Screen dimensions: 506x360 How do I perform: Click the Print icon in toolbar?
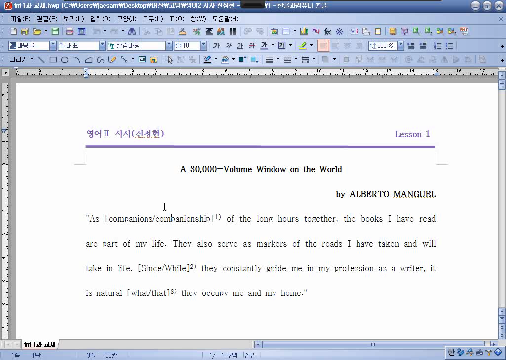[x=69, y=31]
